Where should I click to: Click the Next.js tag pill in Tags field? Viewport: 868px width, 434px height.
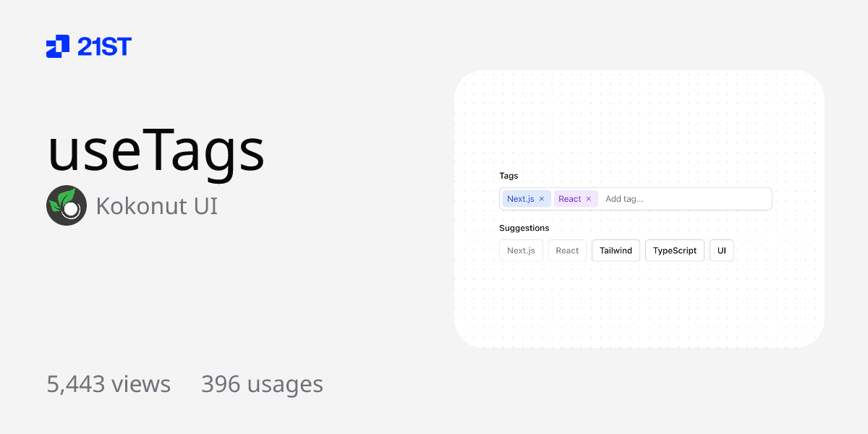click(521, 198)
